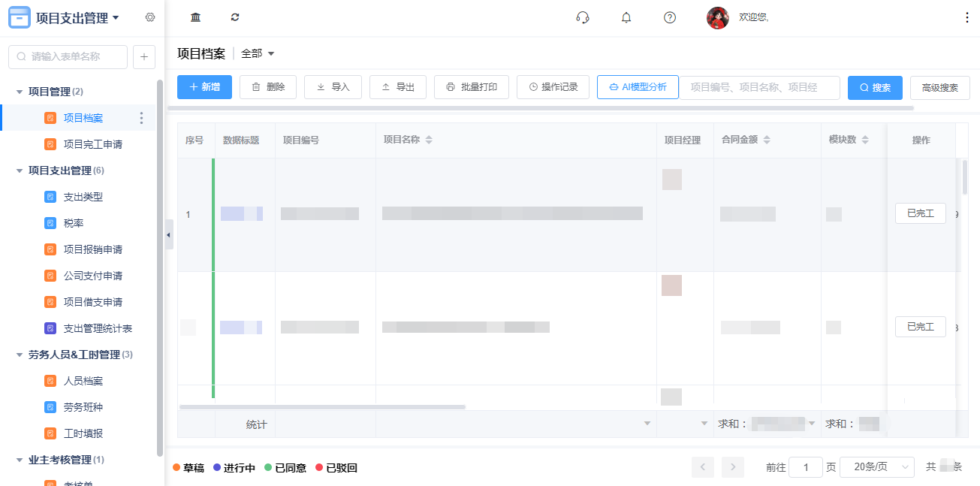
Task: Open the settings gear next to app title
Action: tap(150, 17)
